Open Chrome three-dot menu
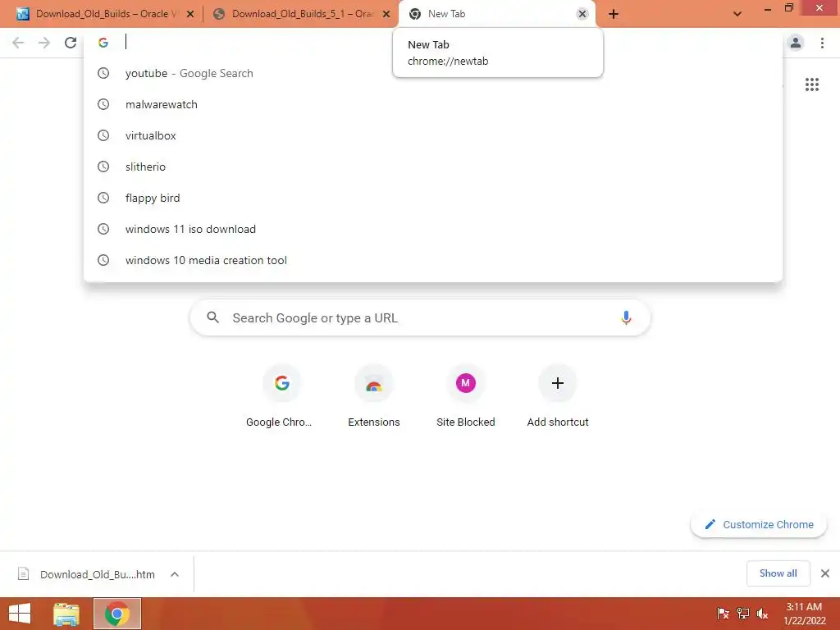 tap(822, 43)
